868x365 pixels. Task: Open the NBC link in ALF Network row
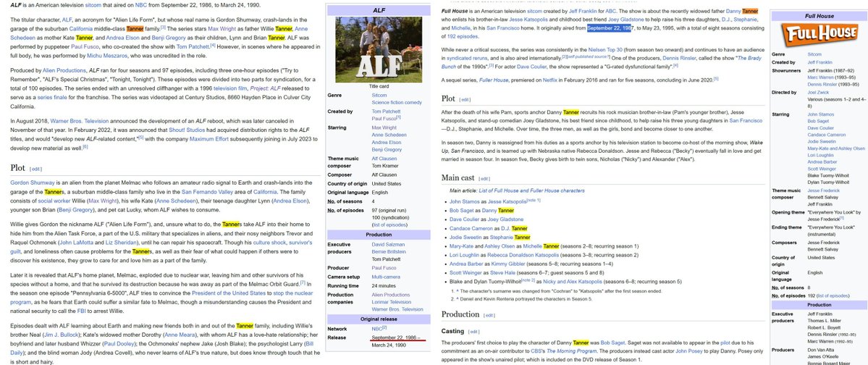tap(377, 329)
